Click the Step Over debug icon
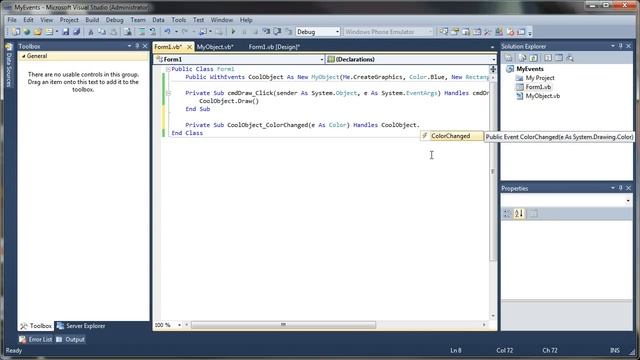 278,32
